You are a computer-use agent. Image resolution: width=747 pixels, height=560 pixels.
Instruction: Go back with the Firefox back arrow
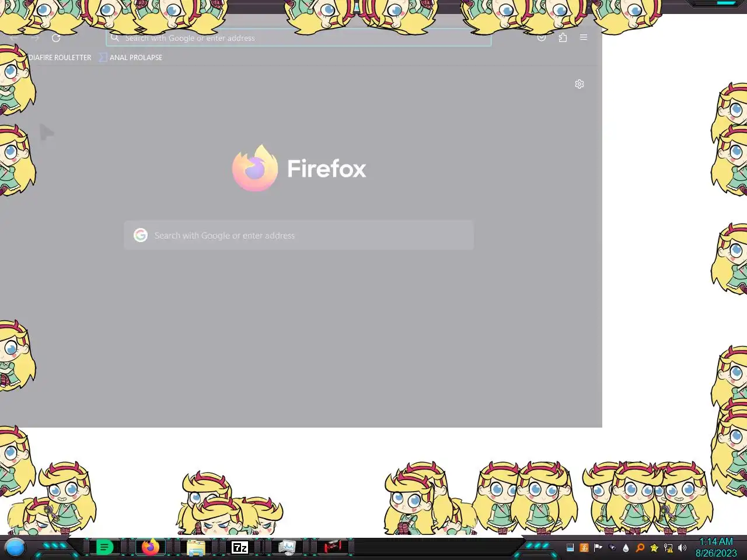coord(13,38)
